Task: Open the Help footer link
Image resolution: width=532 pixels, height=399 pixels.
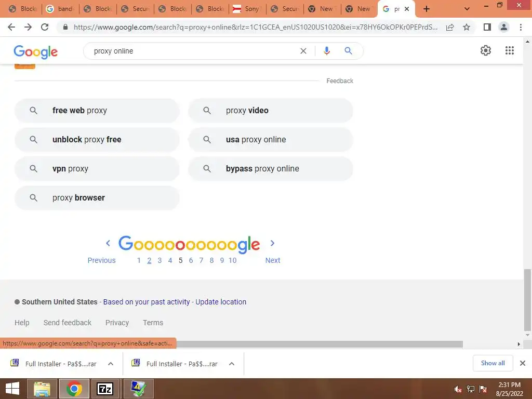Action: point(22,323)
